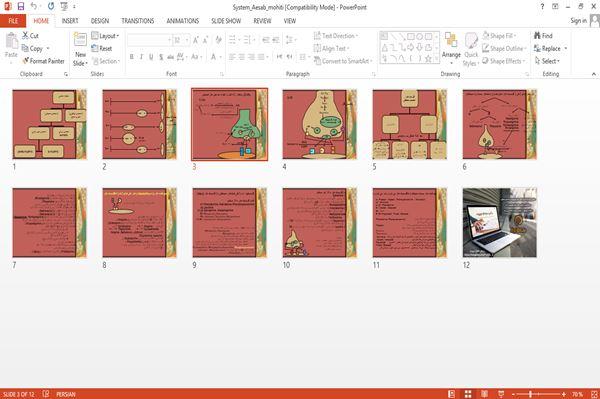
Task: Open the Layout dropdown
Action: (105, 36)
